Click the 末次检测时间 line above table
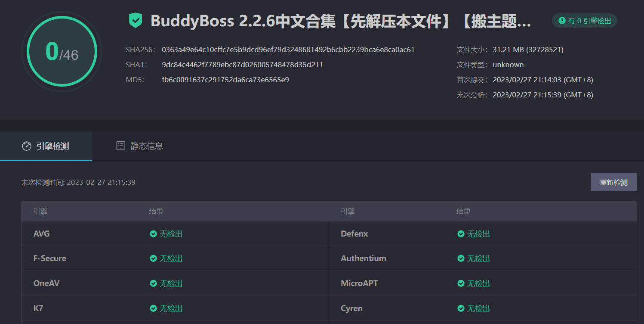This screenshot has height=324, width=644. (78, 182)
